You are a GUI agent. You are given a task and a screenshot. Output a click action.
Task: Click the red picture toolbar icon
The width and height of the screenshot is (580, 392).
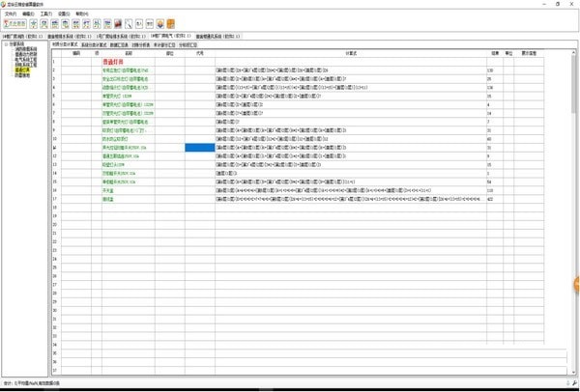[x=118, y=24]
